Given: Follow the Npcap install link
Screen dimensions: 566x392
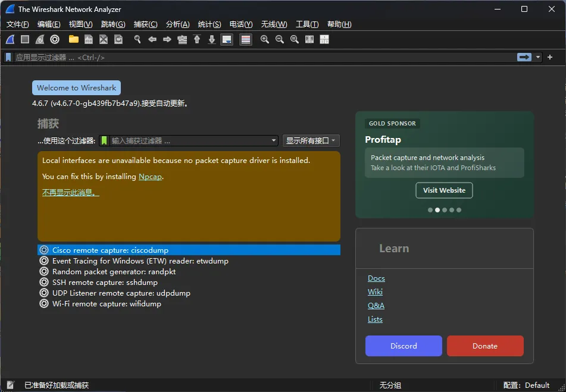Looking at the screenshot, I should click(x=150, y=176).
